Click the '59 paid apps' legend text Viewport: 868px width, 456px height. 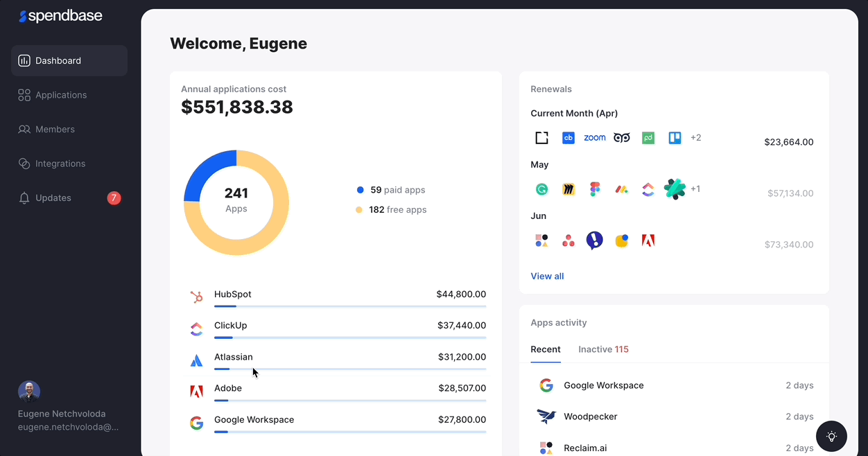pos(398,190)
